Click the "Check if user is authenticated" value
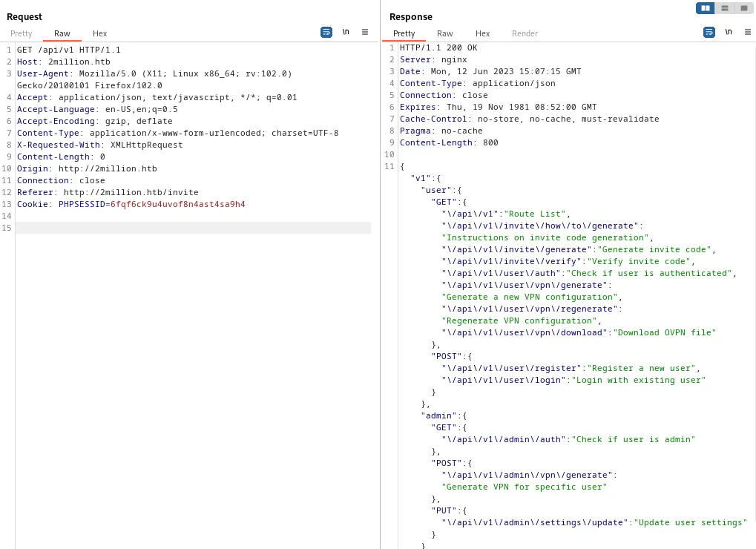The width and height of the screenshot is (756, 549). (649, 273)
